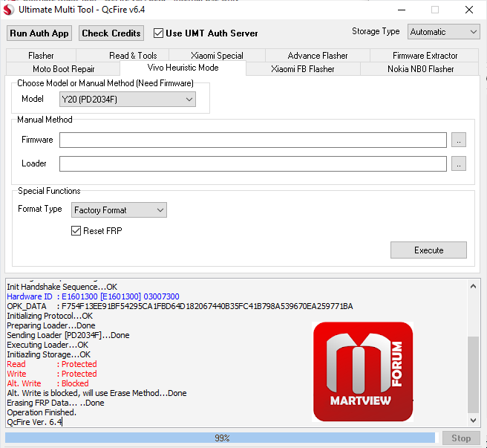Click the Check Credits button

pos(111,33)
